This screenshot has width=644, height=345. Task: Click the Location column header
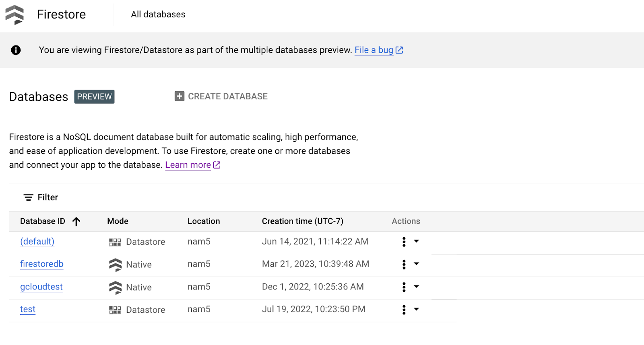tap(204, 221)
